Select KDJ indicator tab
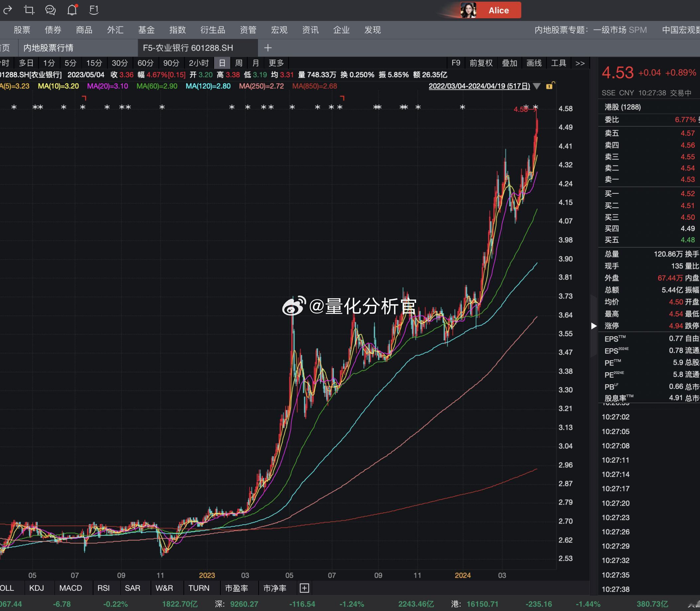 37,588
